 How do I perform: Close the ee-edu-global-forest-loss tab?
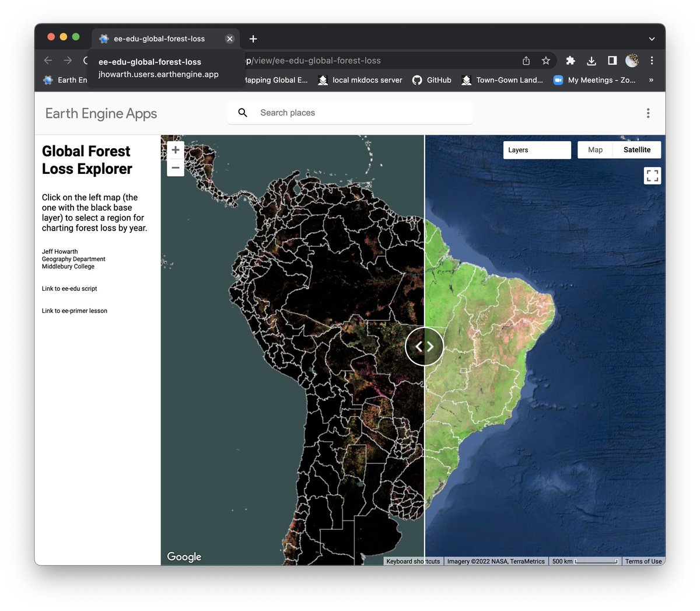230,39
